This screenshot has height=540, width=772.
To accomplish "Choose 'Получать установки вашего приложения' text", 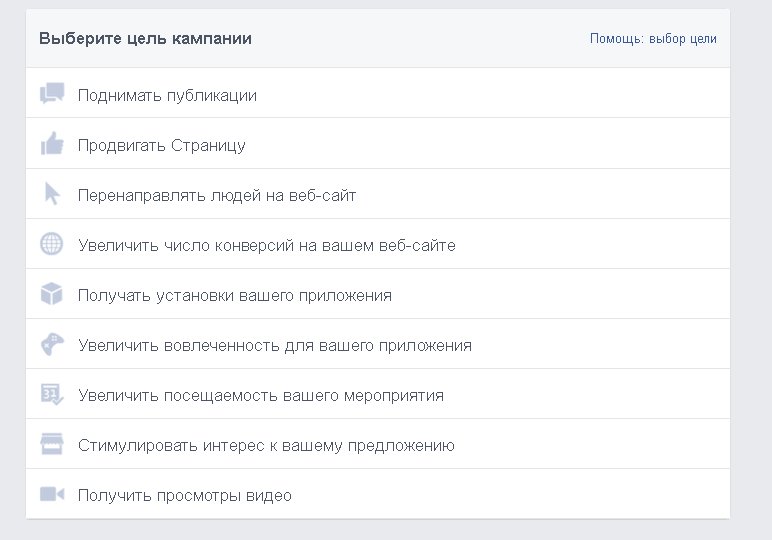I will click(234, 296).
